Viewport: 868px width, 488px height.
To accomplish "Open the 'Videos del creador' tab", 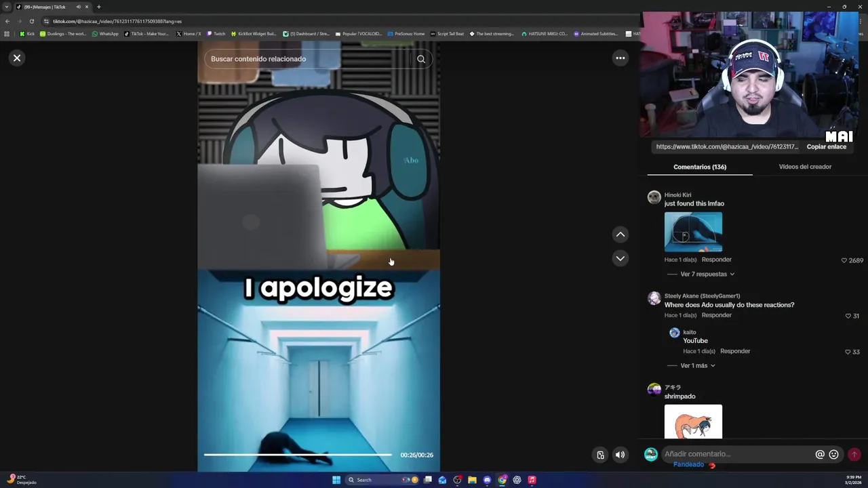I will pos(805,167).
